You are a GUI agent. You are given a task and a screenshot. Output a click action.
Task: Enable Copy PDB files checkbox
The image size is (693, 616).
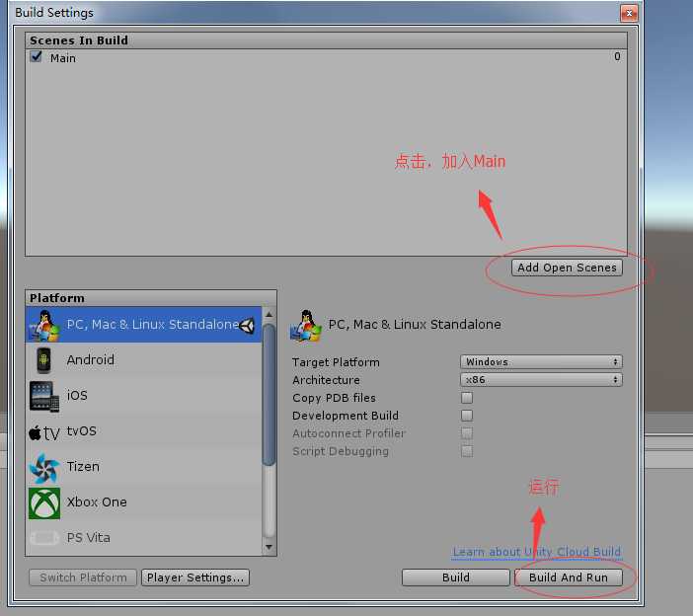(x=467, y=398)
